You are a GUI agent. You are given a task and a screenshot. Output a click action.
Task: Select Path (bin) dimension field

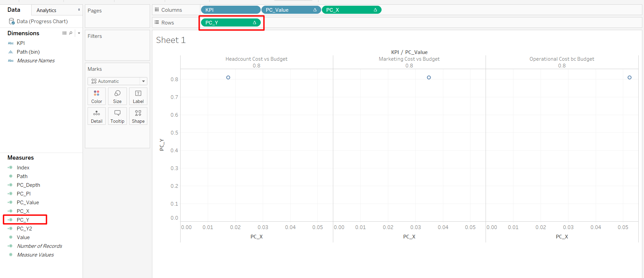tap(28, 52)
